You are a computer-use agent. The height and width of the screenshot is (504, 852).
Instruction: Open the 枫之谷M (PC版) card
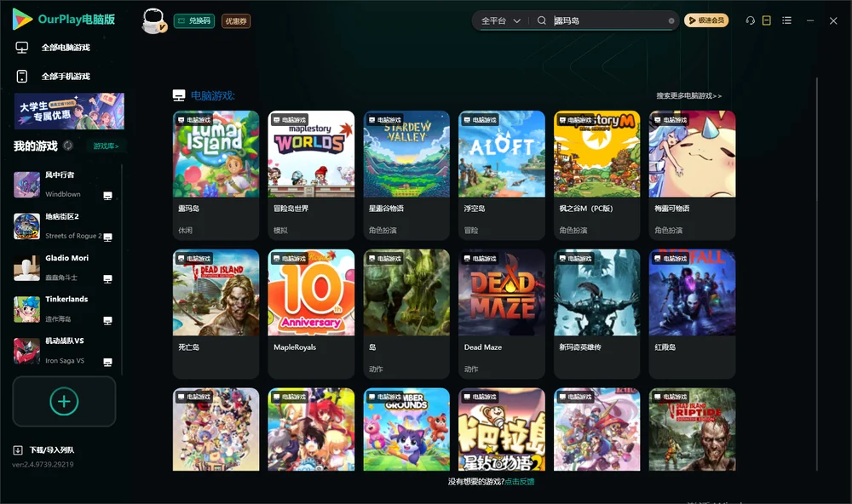[x=597, y=175]
